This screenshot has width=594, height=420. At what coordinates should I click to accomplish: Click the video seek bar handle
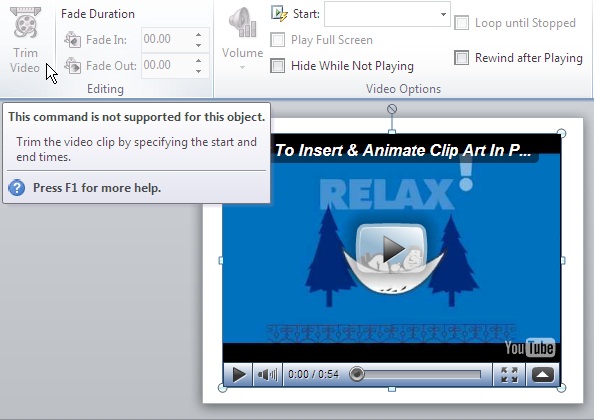356,374
